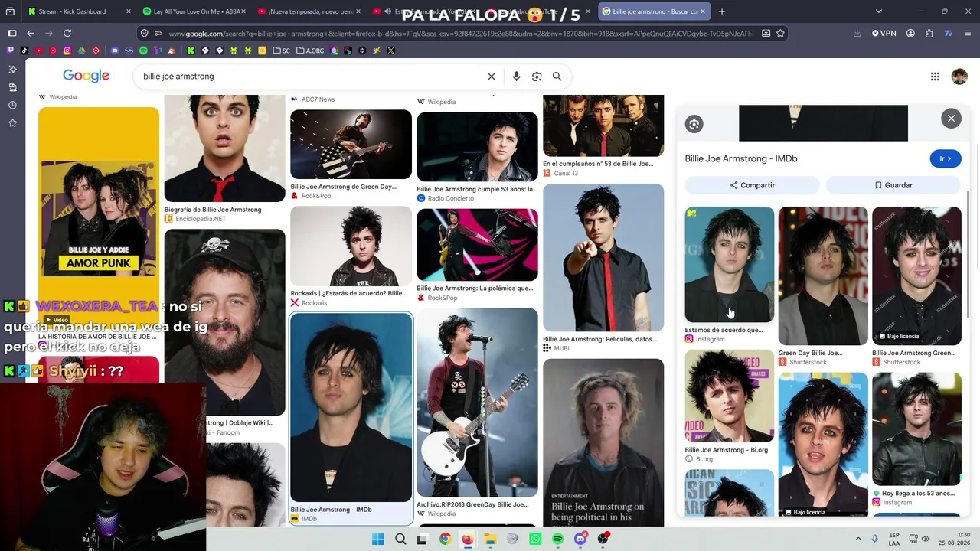Open WhatsApp from the taskbar
Viewport: 980px width, 551px height.
tap(535, 540)
